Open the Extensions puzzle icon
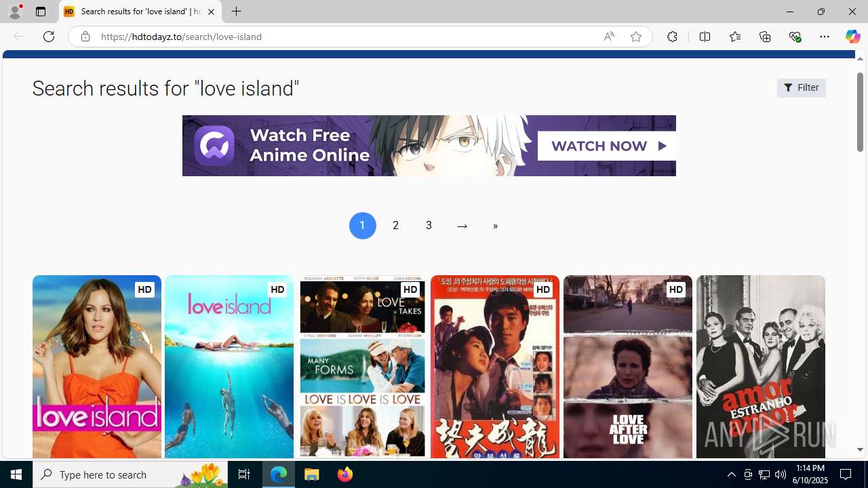 coord(671,37)
